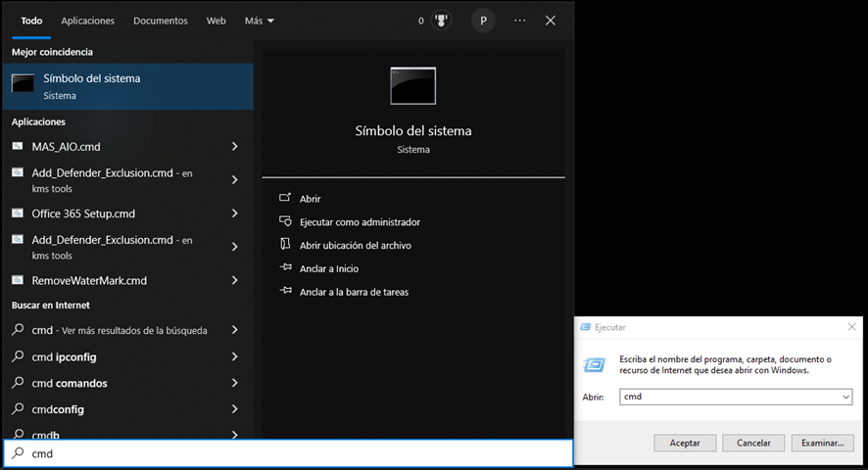The width and height of the screenshot is (868, 470).
Task: Switch to the Web tab
Action: coord(216,21)
